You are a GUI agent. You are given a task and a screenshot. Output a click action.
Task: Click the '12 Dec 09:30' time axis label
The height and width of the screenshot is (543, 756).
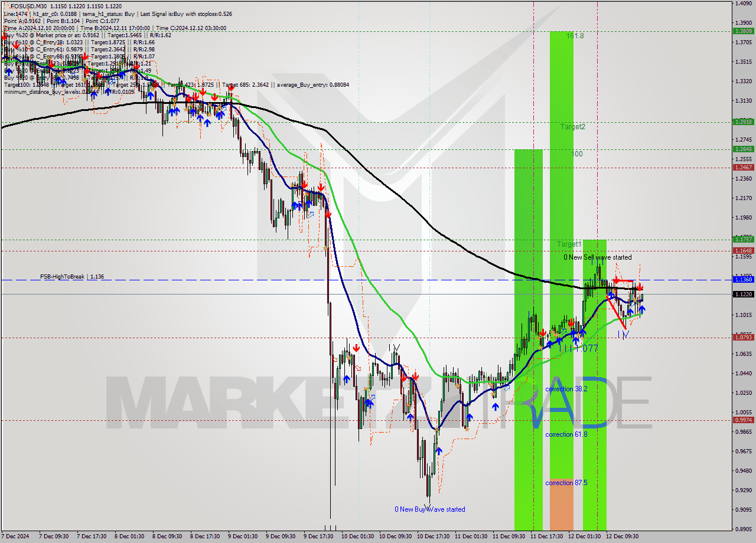[x=621, y=537]
